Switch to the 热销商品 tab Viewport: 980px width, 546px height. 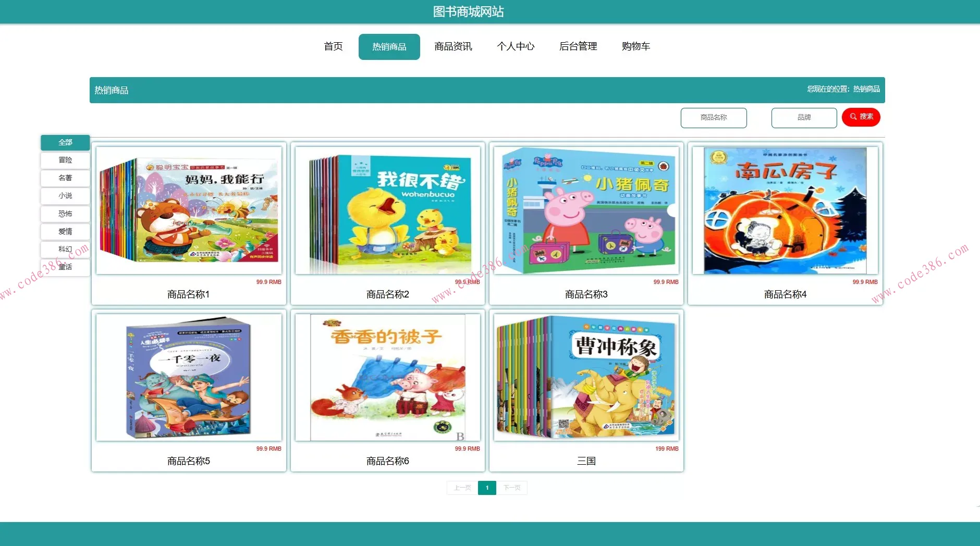389,46
